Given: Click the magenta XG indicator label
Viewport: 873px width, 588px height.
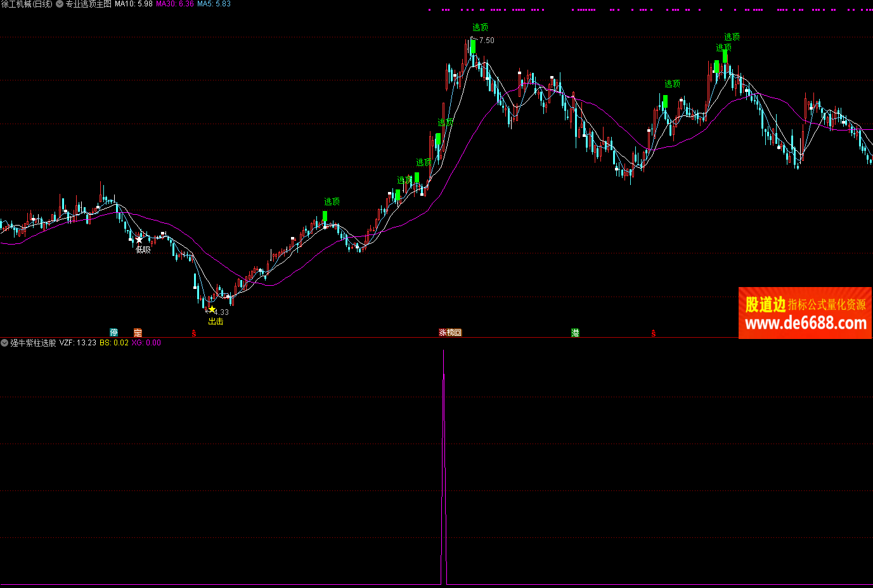Looking at the screenshot, I should 146,343.
